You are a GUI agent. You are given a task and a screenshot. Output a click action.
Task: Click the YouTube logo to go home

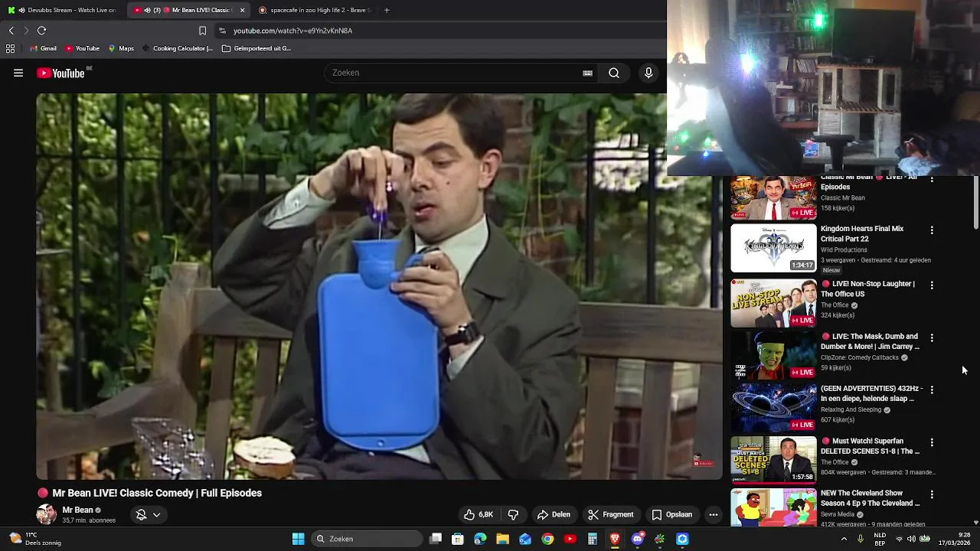coord(60,73)
